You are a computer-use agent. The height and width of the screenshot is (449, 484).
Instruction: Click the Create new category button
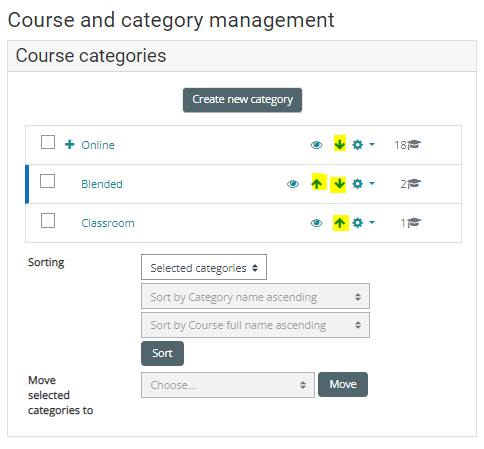coord(242,100)
